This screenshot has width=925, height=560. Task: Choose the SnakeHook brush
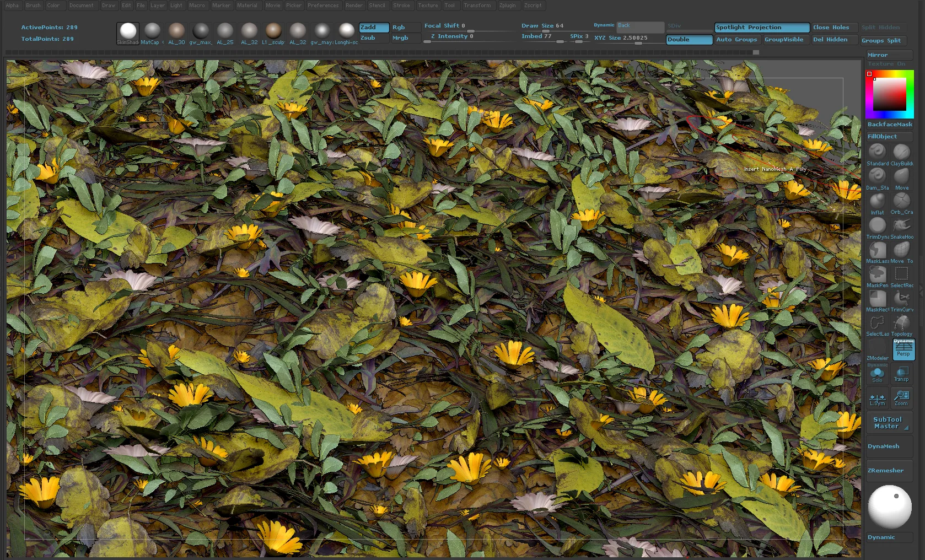tap(902, 225)
